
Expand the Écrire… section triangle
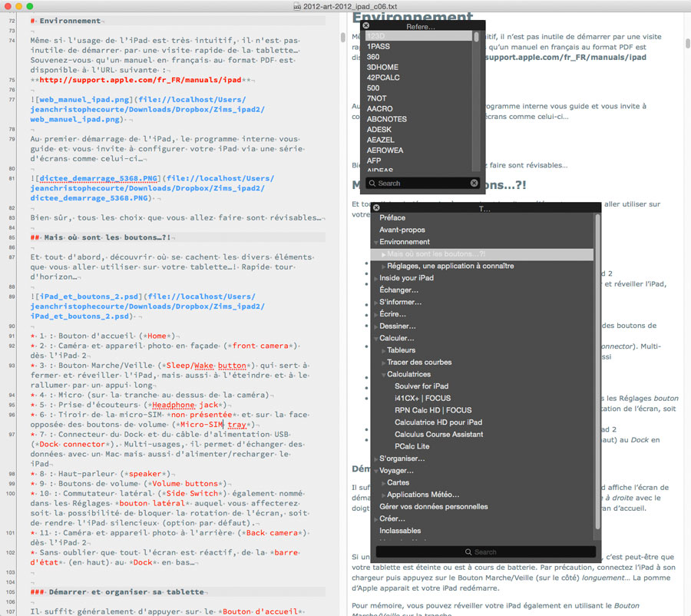point(376,314)
